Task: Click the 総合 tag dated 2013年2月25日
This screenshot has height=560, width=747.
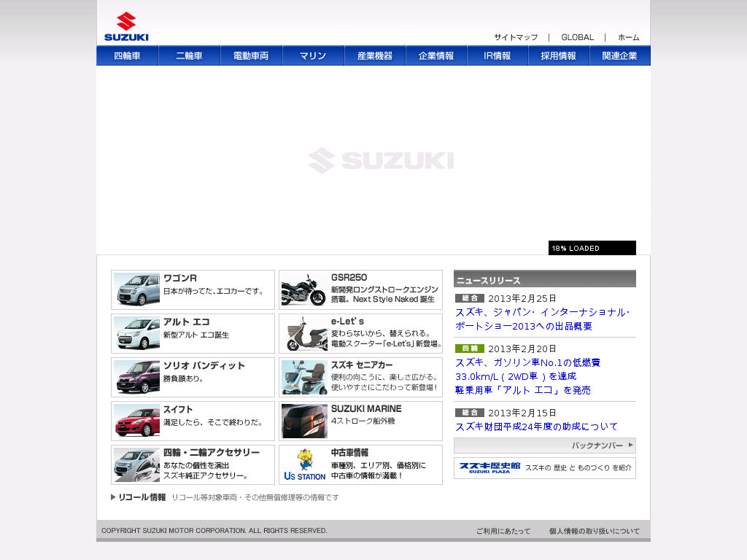Action: [x=470, y=298]
